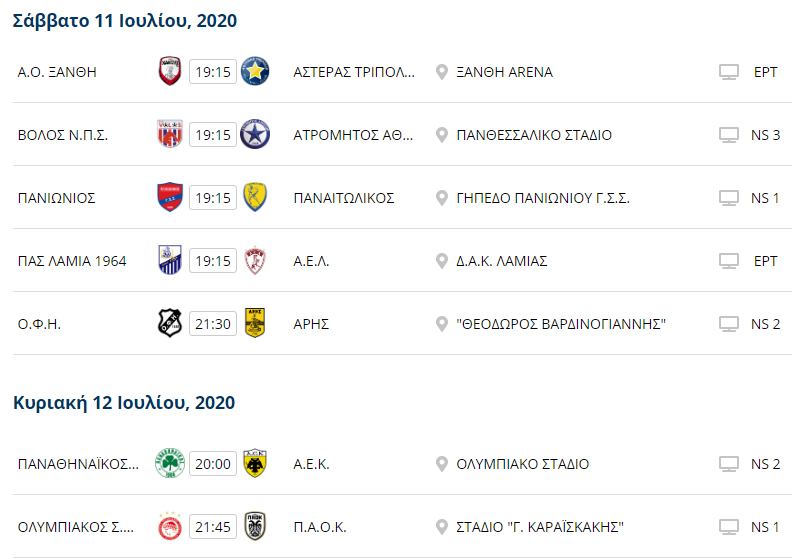The height and width of the screenshot is (559, 792).
Task: Click the Panathinaikos green shamrock logo
Action: (170, 463)
